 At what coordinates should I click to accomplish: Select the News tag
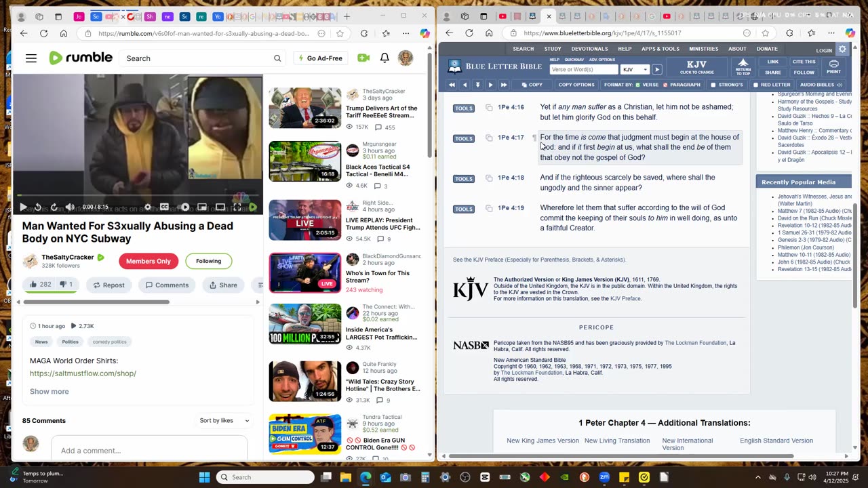point(41,342)
